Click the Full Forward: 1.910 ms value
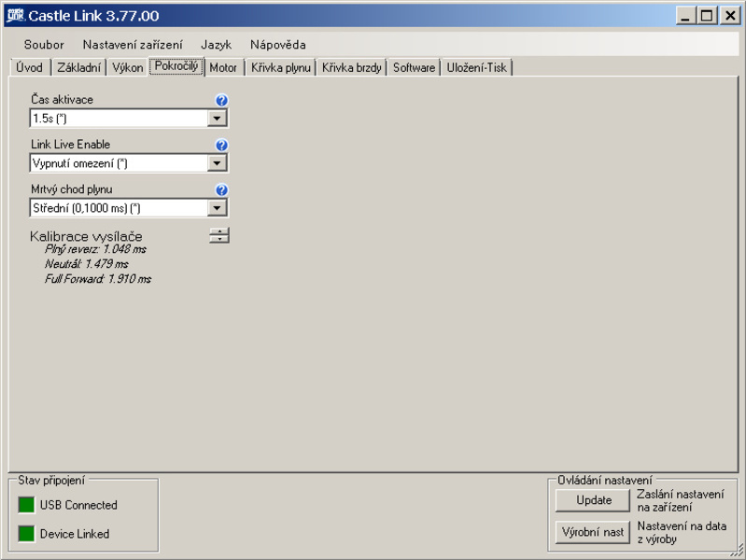 98,279
